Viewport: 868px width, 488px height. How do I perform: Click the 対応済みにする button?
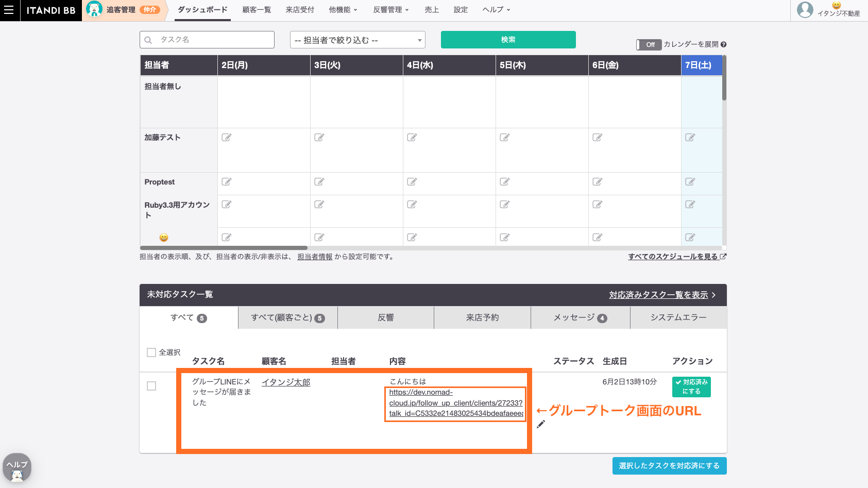point(691,387)
